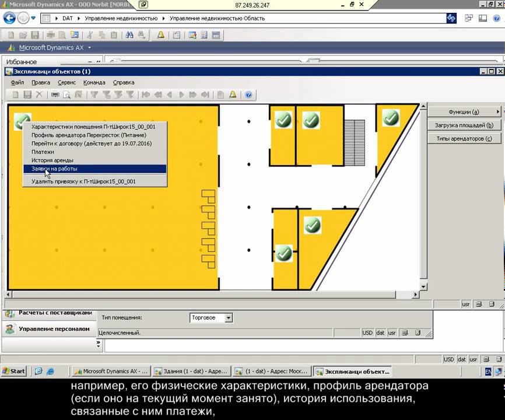Select Перейти к договору menu item
The height and width of the screenshot is (420, 505).
[x=95, y=143]
